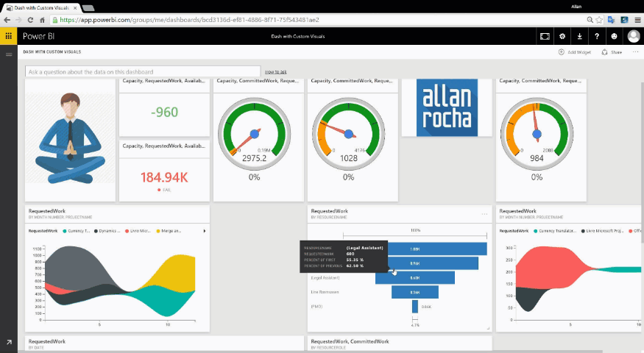Click the (PMO) funnel bar
This screenshot has width=644, height=353.
(415, 306)
